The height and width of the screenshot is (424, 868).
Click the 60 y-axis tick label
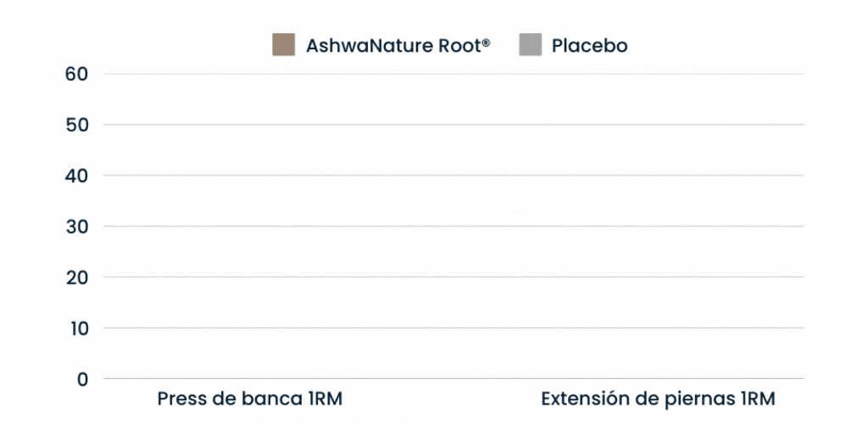[x=76, y=74]
